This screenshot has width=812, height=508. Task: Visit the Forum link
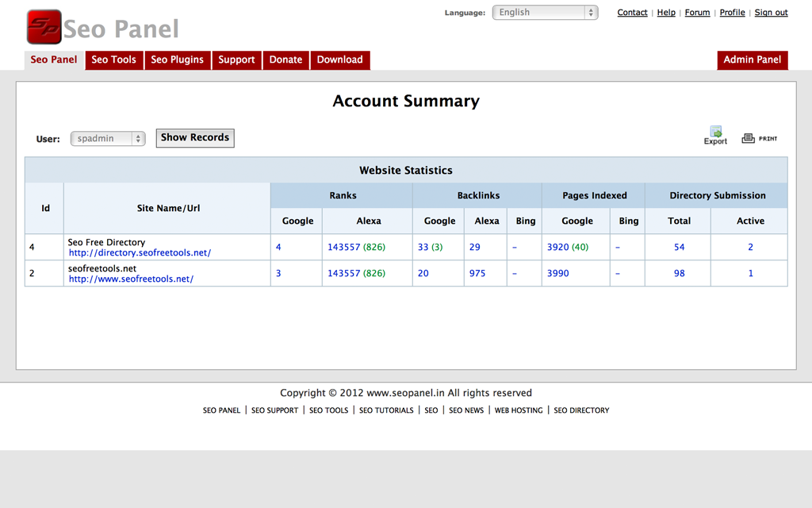coord(697,13)
